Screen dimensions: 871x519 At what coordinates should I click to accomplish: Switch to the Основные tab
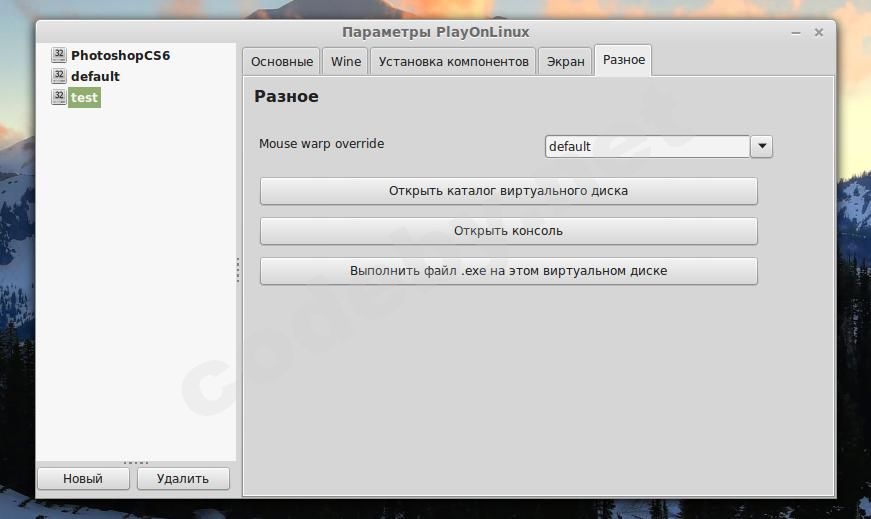(x=282, y=62)
